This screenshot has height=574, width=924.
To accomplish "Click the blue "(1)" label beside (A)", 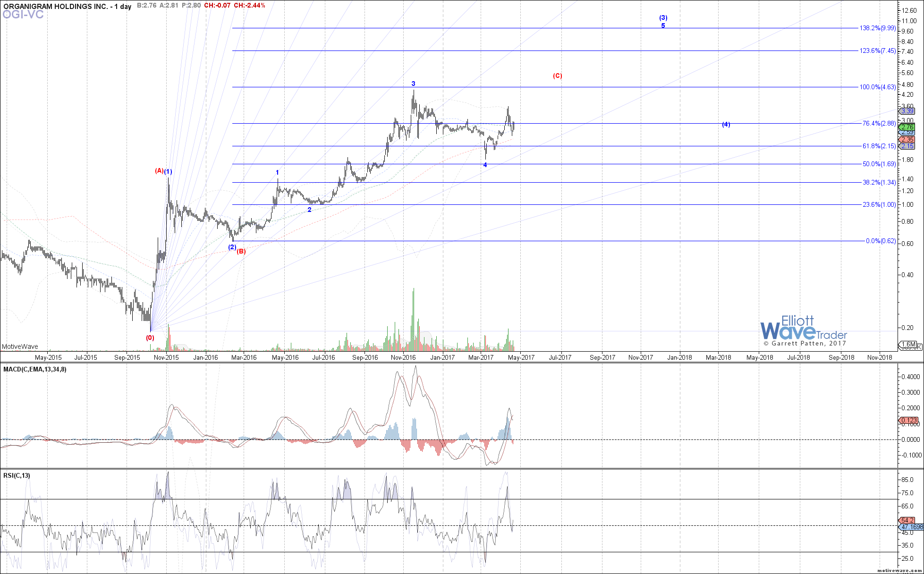I will (168, 172).
